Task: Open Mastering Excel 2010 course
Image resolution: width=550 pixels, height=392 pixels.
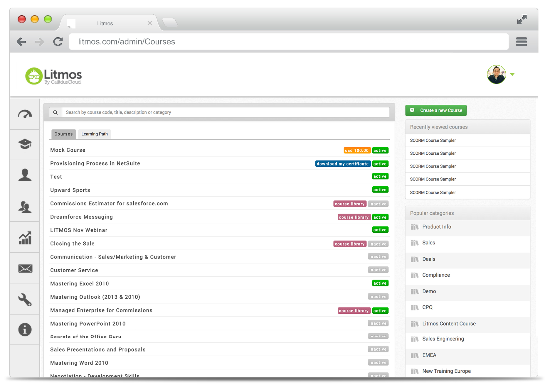Action: point(80,284)
